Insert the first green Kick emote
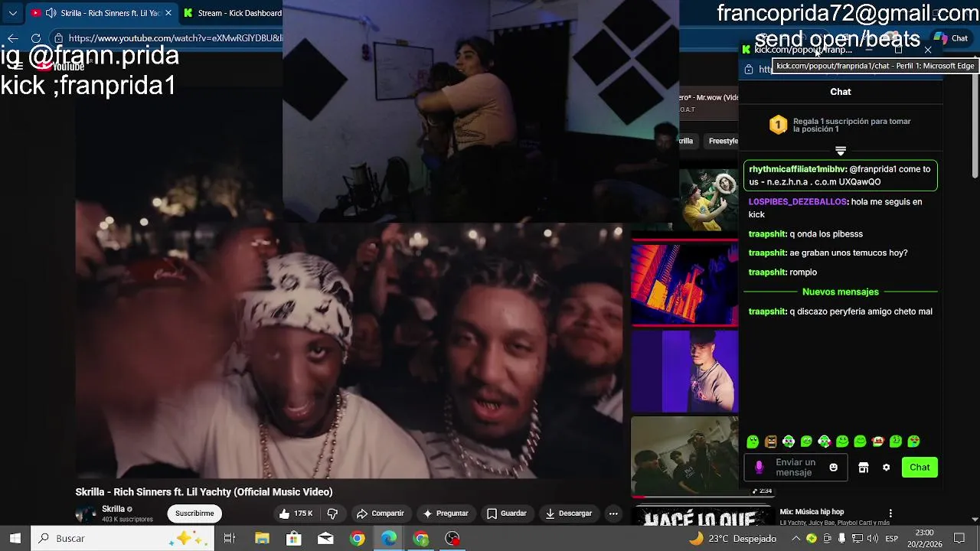The height and width of the screenshot is (551, 980). [753, 442]
